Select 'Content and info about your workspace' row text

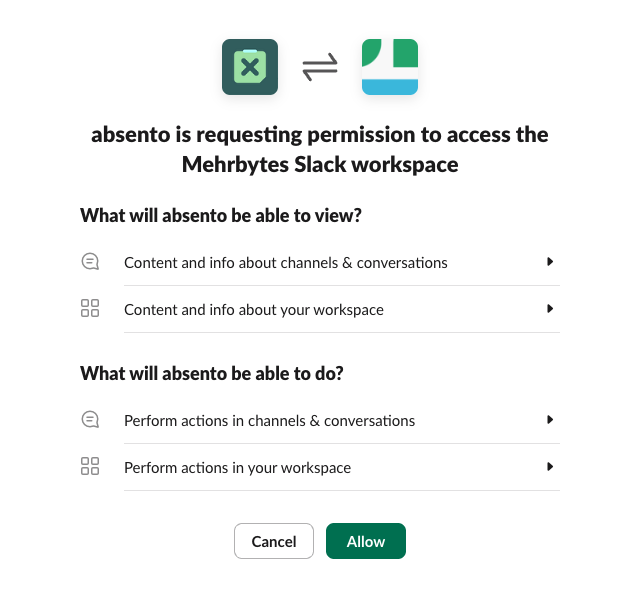253,310
